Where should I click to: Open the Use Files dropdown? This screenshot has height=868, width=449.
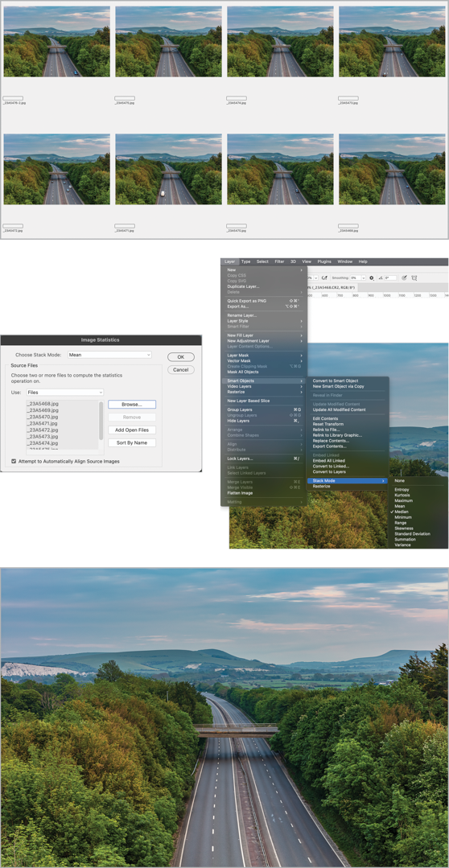[x=65, y=392]
